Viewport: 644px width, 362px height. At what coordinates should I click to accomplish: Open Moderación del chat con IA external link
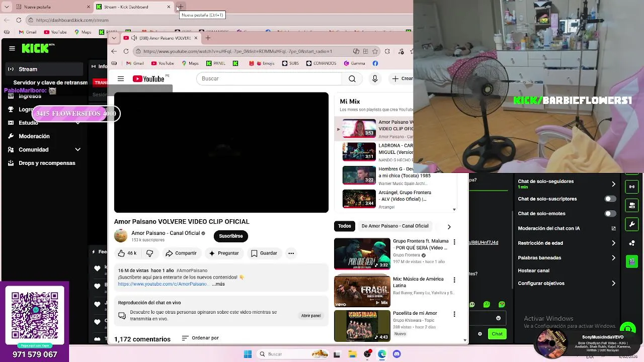click(x=613, y=228)
